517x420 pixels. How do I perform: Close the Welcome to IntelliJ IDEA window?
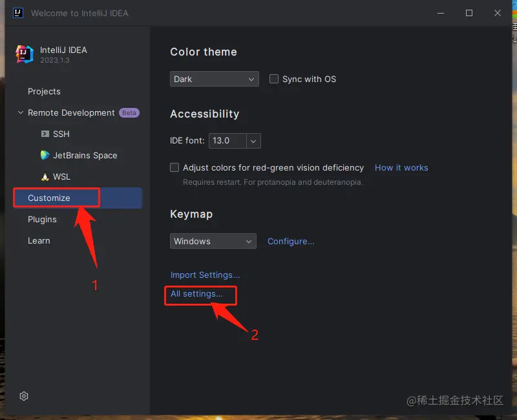(x=497, y=13)
